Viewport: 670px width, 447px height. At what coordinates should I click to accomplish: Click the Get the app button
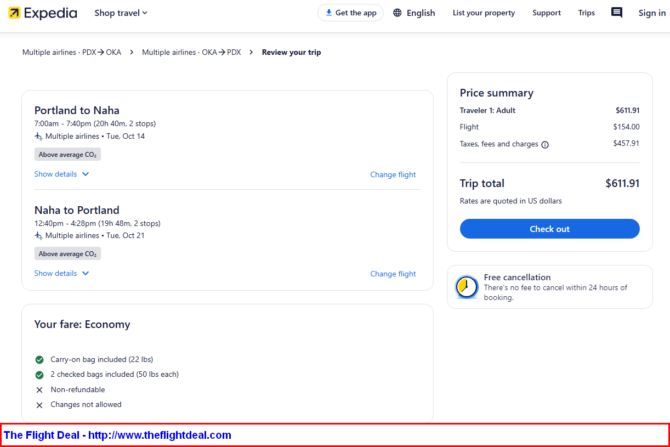(x=350, y=13)
